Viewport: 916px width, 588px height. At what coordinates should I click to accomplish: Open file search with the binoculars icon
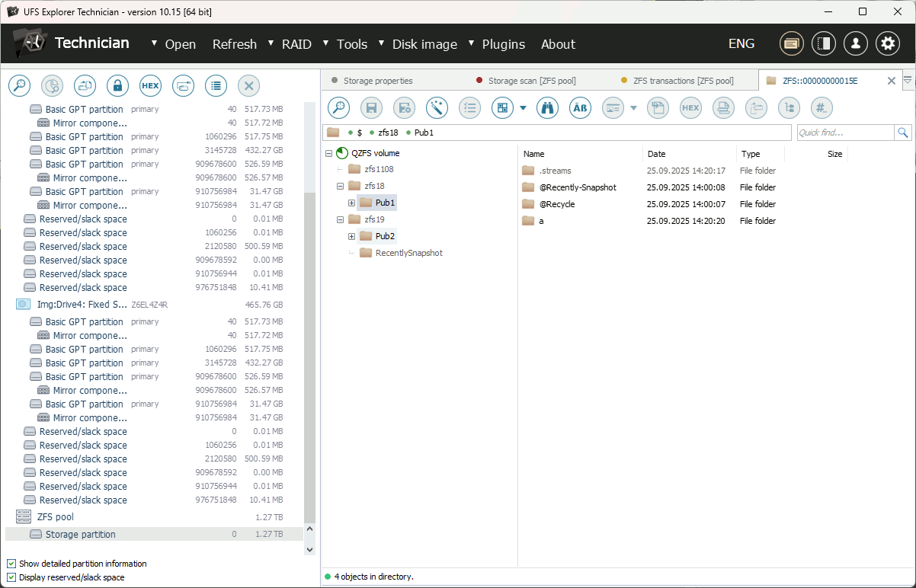[547, 107]
